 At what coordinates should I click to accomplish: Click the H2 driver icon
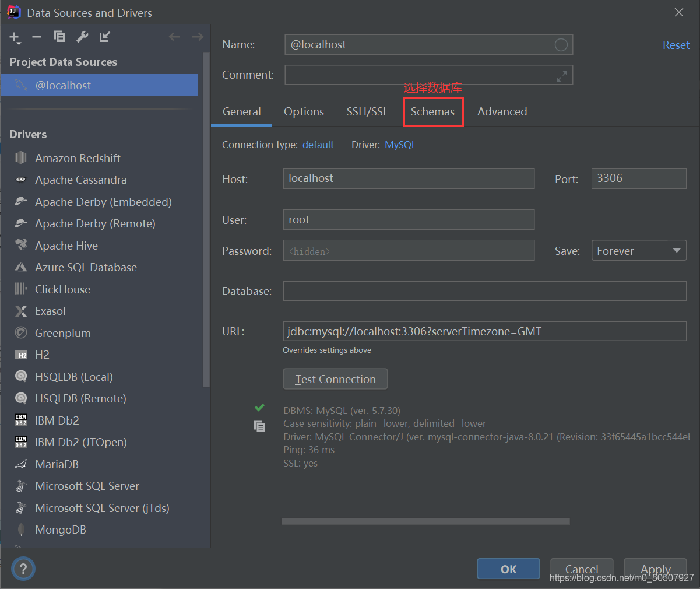click(21, 355)
